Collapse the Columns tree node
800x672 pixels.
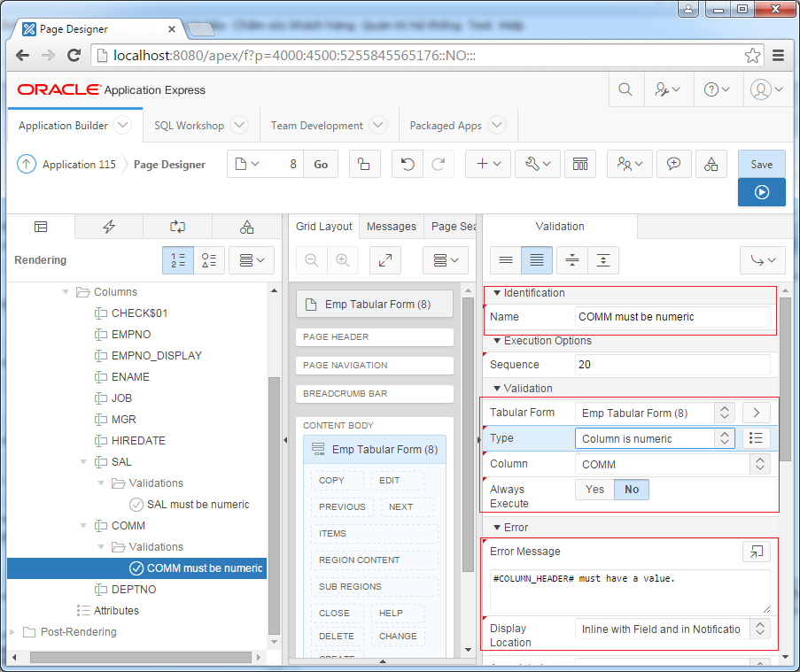pyautogui.click(x=66, y=292)
